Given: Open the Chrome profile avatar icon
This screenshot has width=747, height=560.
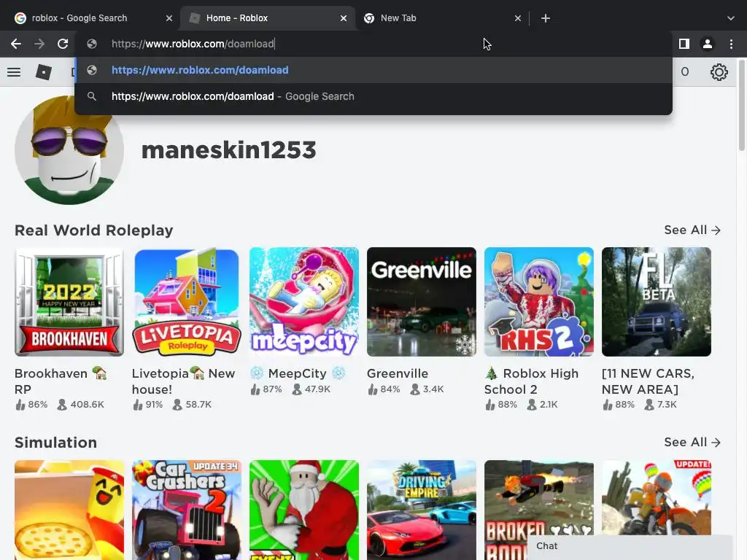Looking at the screenshot, I should click(708, 44).
